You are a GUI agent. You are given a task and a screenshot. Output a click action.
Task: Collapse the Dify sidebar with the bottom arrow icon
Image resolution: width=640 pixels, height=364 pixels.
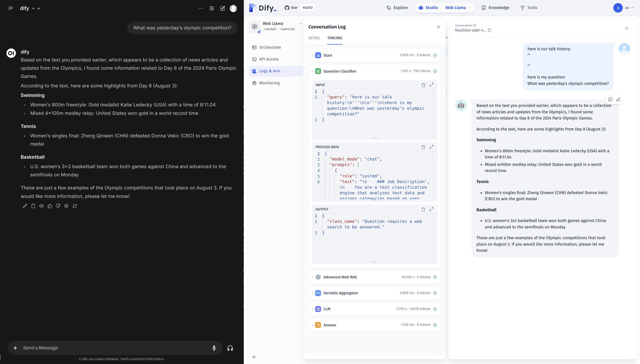[254, 357]
